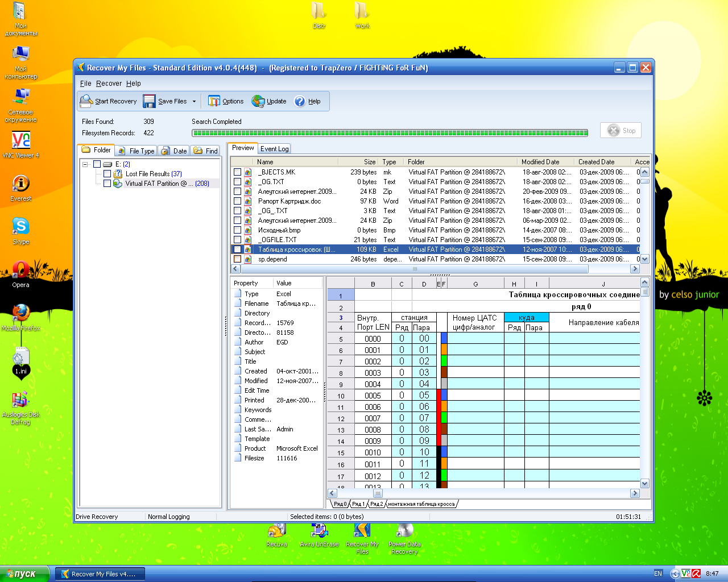Click Recover My Files taskbar button
728x582 pixels.
(100, 574)
